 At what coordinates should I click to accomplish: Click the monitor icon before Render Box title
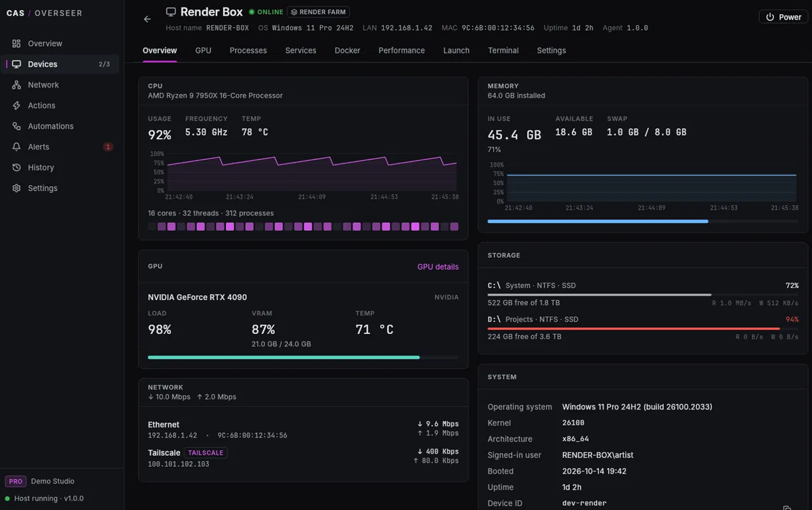(x=171, y=12)
